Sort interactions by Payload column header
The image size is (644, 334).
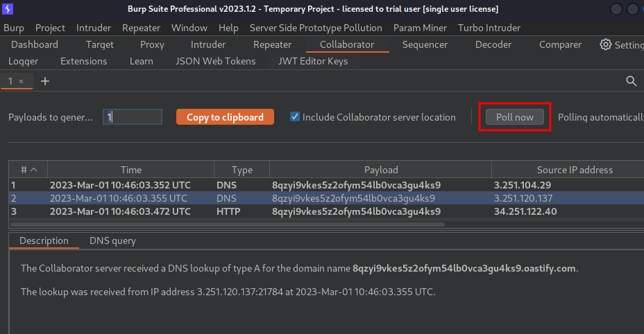coord(381,170)
